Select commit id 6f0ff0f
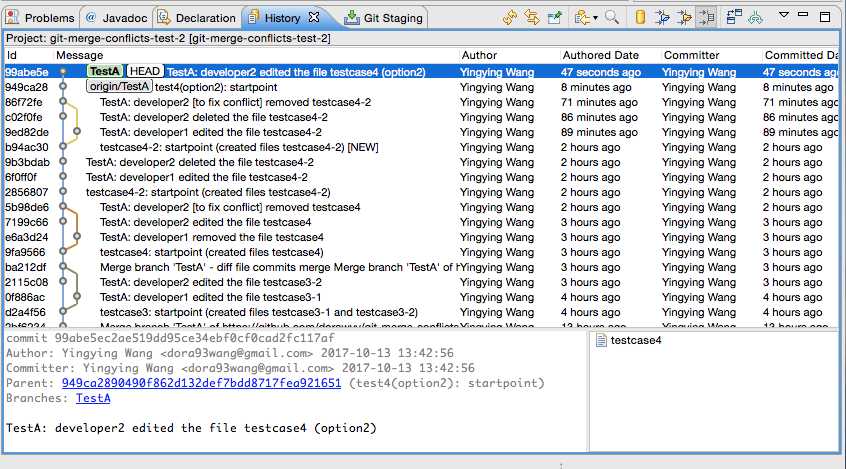Viewport: 846px width, 469px height. tap(21, 178)
